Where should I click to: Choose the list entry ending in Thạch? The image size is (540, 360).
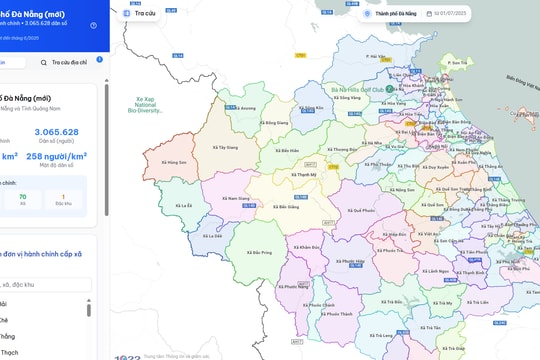pos(9,352)
